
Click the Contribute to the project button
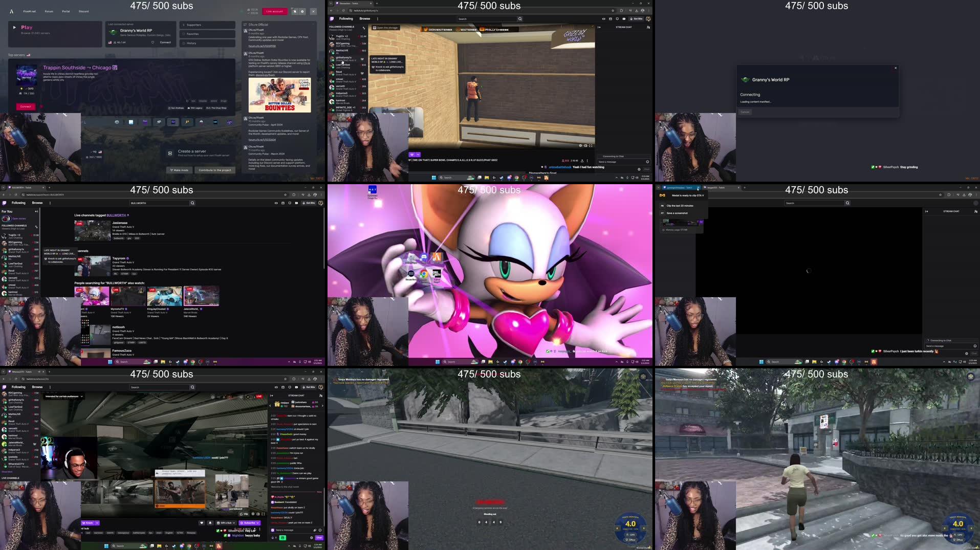click(214, 170)
